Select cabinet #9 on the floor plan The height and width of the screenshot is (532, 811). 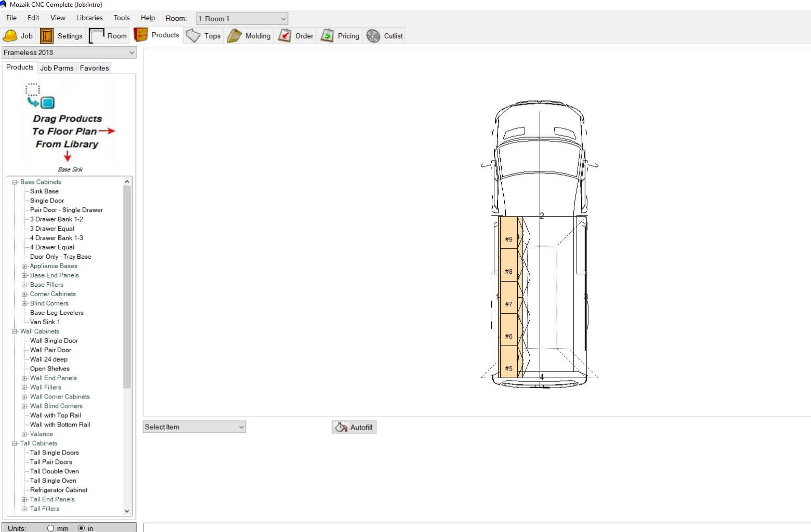tap(508, 233)
